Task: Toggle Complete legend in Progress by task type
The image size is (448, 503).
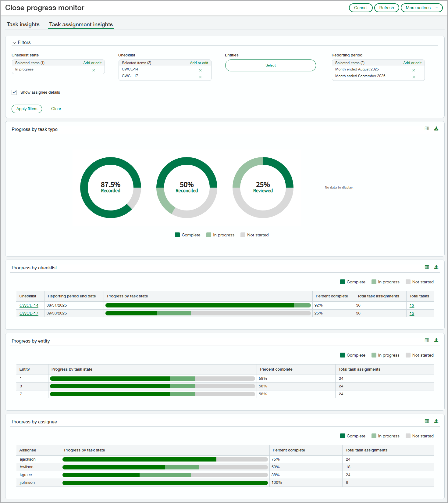Action: pyautogui.click(x=187, y=235)
